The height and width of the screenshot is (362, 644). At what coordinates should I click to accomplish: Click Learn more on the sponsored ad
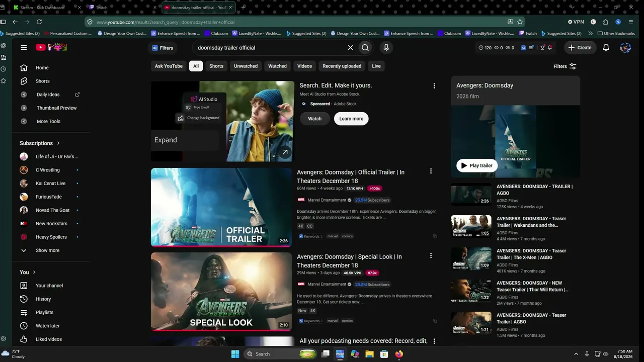coord(351,119)
